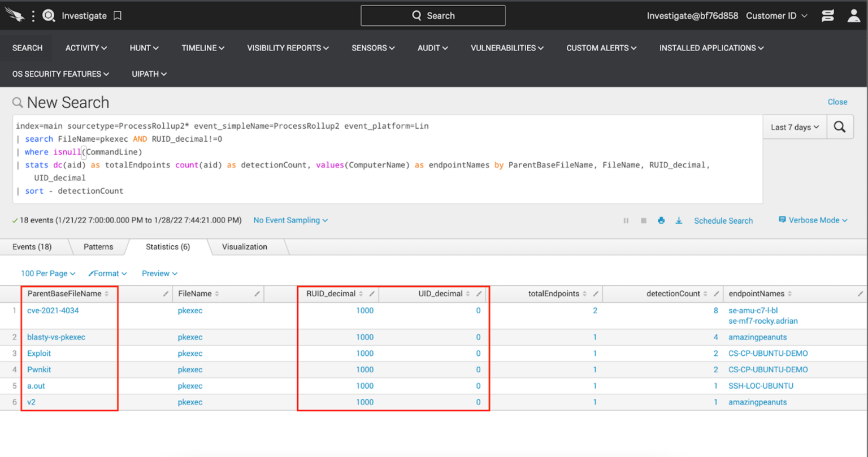Expand the 100 Per Page dropdown
This screenshot has height=457, width=868.
pyautogui.click(x=48, y=273)
